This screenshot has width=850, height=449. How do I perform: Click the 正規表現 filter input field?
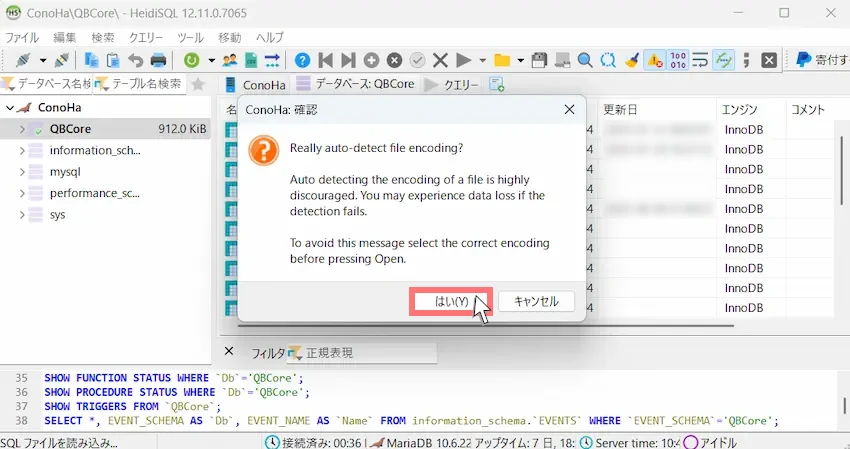(362, 353)
